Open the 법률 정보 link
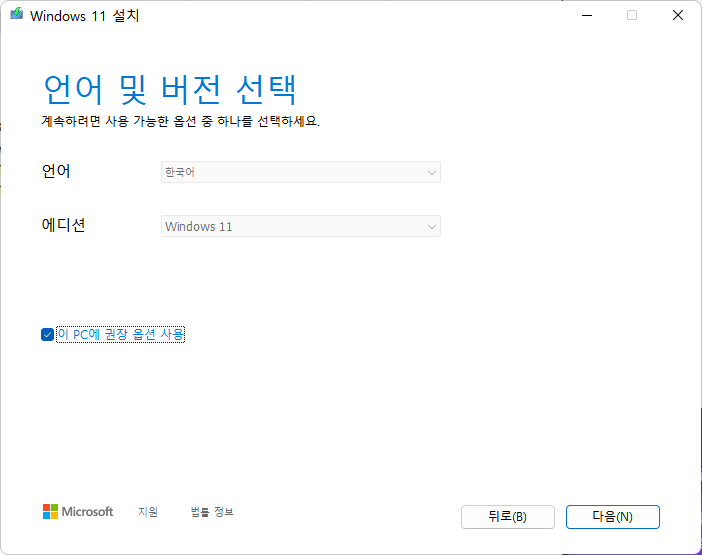This screenshot has width=702, height=555. coord(212,512)
